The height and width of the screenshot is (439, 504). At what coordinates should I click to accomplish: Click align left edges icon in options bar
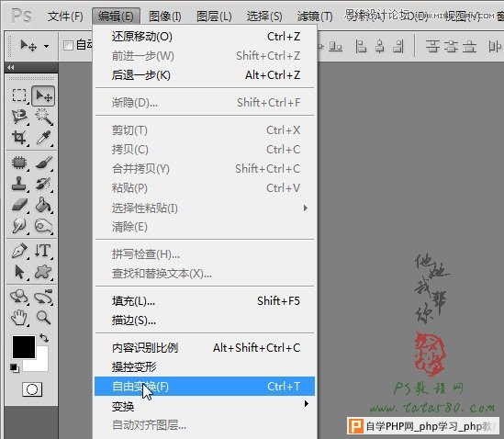(361, 46)
